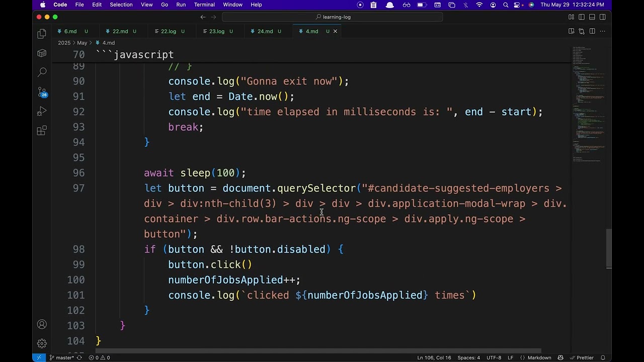Click the minimap code overview
The height and width of the screenshot is (362, 644).
[x=588, y=104]
